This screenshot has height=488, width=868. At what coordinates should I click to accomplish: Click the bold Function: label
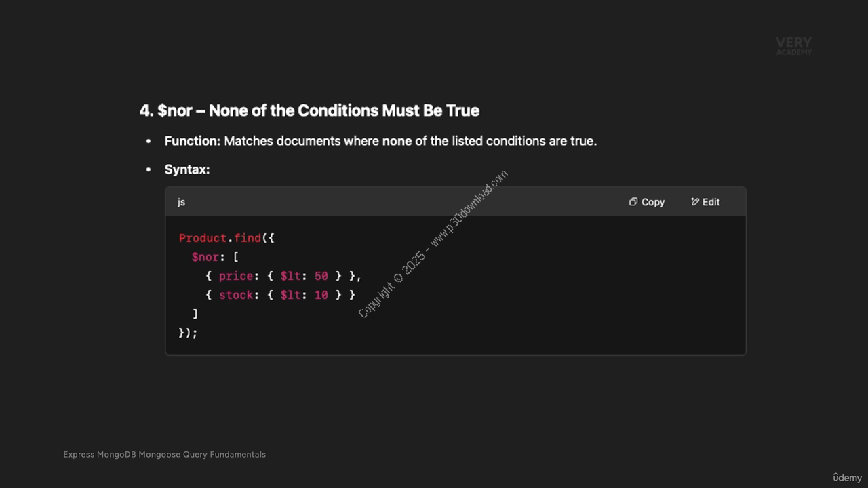[193, 141]
